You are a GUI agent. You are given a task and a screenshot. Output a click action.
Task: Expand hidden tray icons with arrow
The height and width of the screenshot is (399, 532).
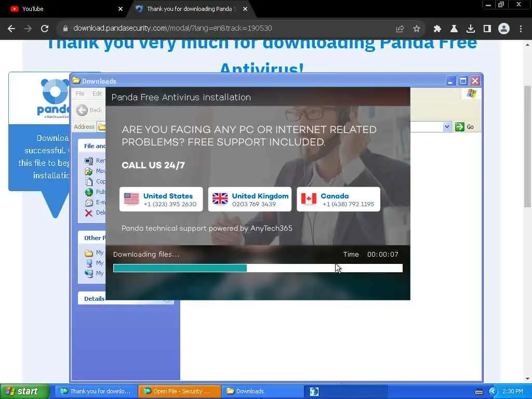[x=493, y=392]
